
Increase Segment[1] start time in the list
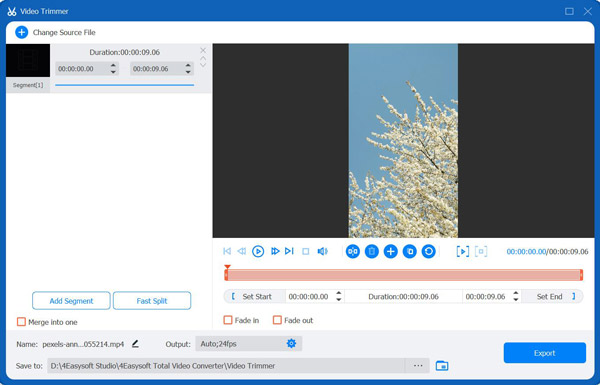tap(113, 66)
